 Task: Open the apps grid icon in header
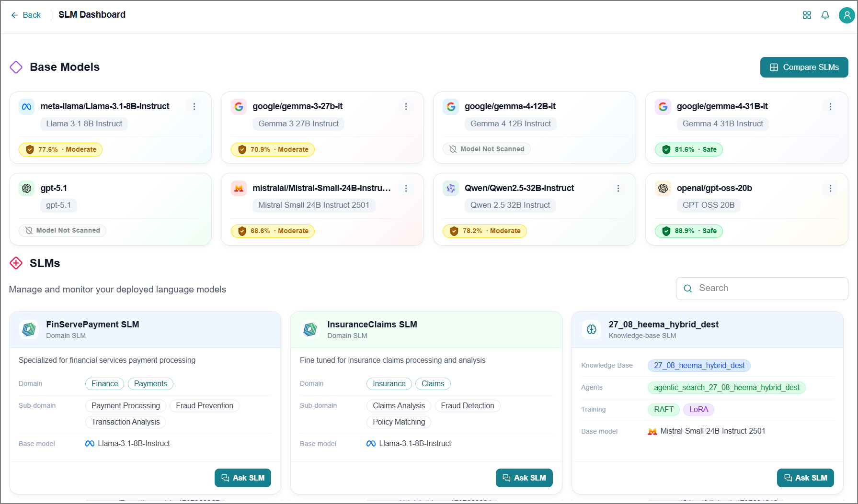click(x=807, y=15)
